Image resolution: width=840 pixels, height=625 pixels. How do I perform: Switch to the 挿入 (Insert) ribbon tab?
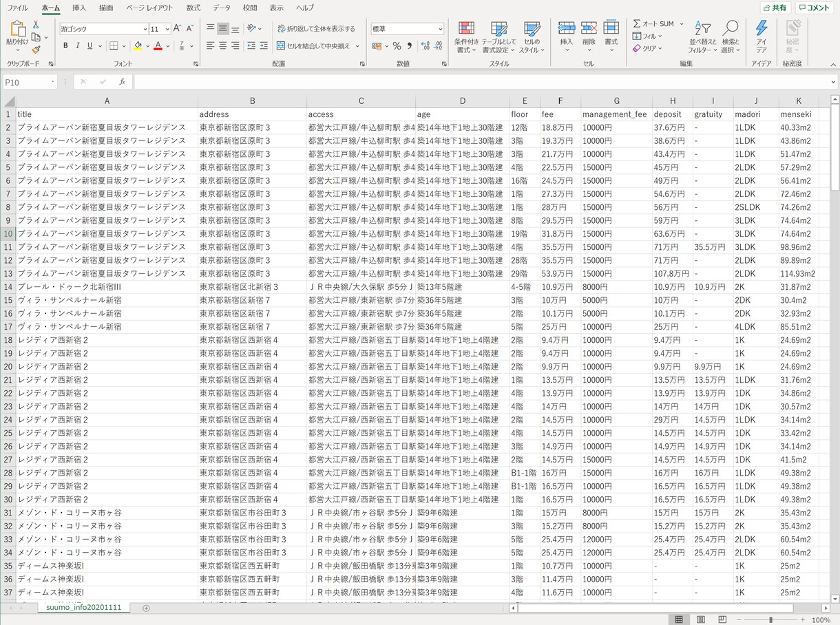[79, 8]
